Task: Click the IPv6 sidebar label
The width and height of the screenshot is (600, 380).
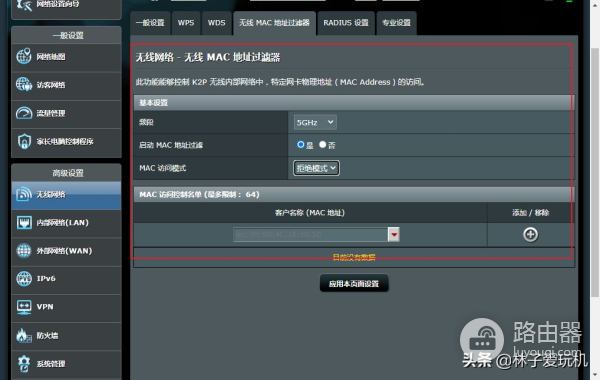Action: [46, 279]
